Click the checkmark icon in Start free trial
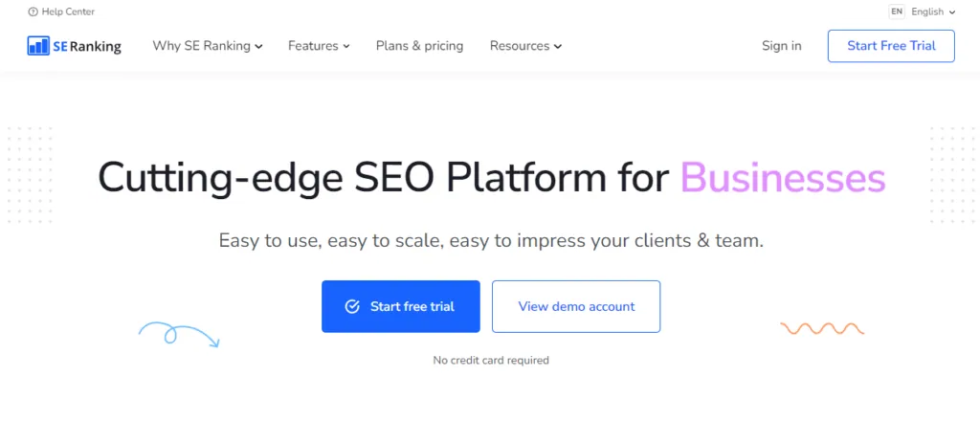The height and width of the screenshot is (442, 980). click(352, 306)
